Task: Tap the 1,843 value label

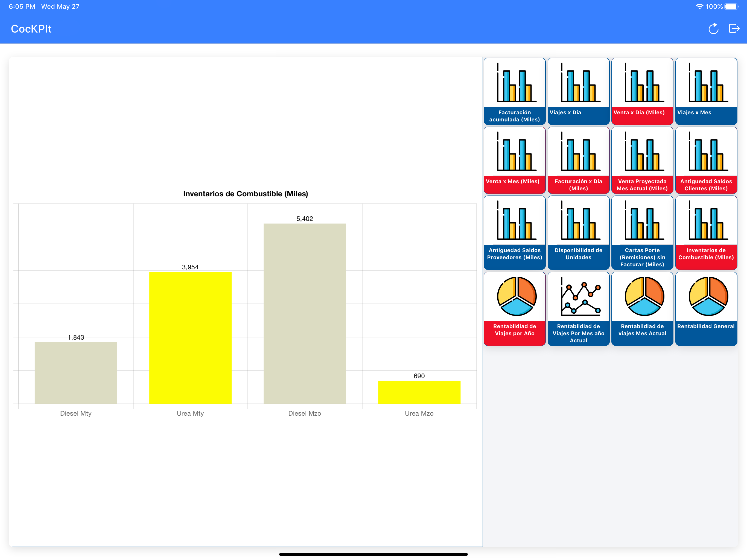Action: point(76,337)
